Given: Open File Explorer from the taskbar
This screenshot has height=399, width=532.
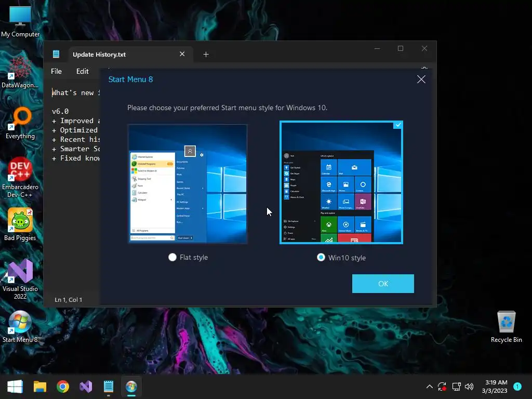Looking at the screenshot, I should [x=39, y=387].
